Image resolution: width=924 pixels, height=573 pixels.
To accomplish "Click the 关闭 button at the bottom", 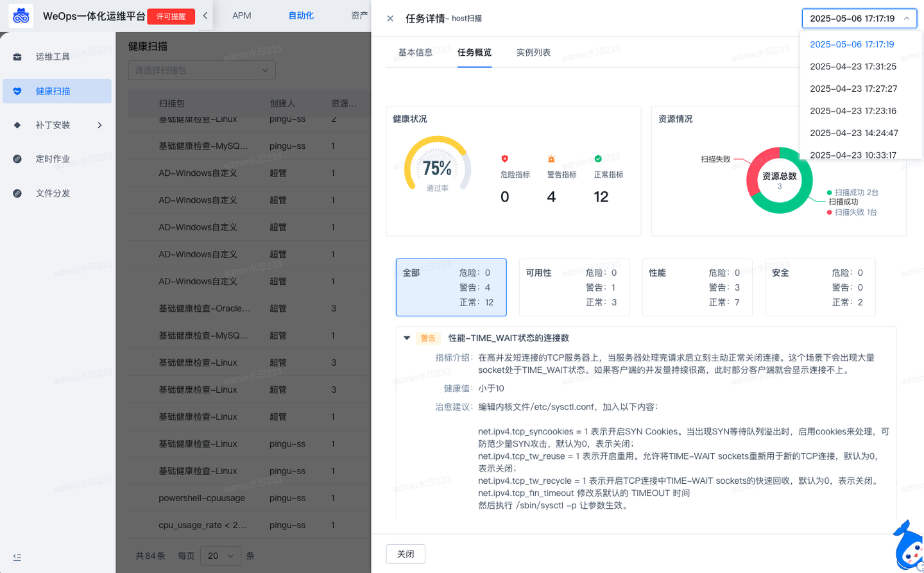I will coord(406,553).
